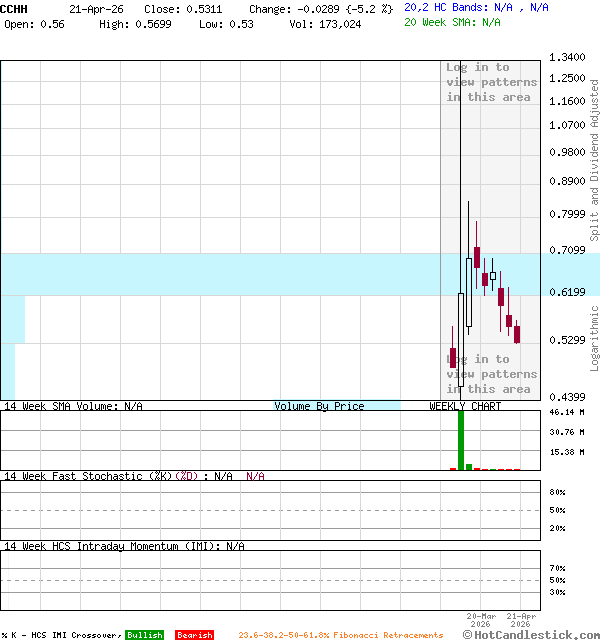Click the green Bullish legend badge
Image resolution: width=600 pixels, height=640 pixels.
click(145, 635)
